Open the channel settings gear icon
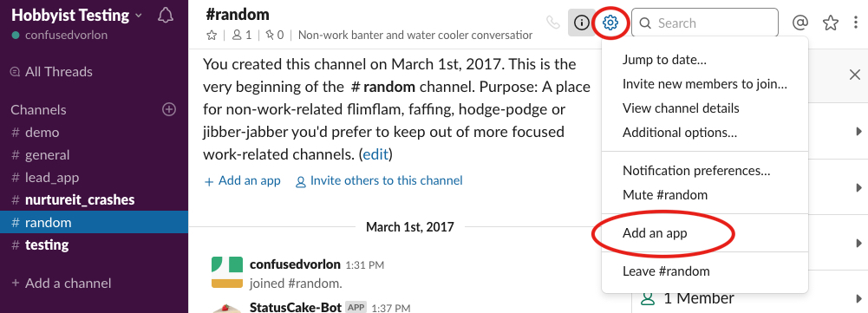 (610, 23)
